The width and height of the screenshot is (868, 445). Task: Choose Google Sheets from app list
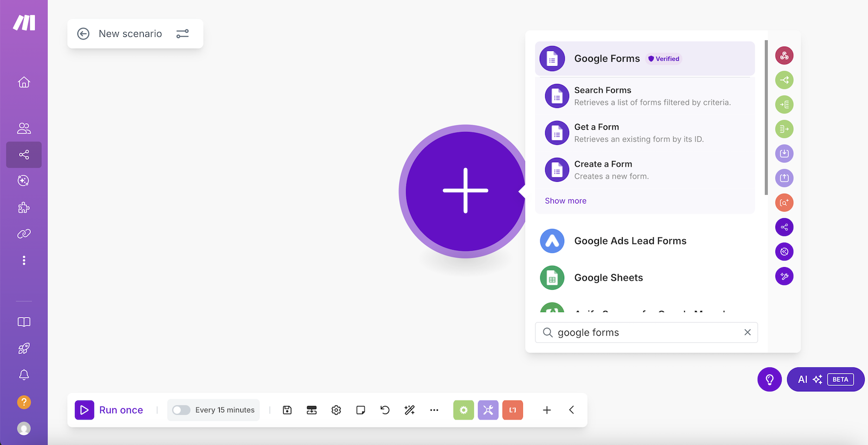608,278
